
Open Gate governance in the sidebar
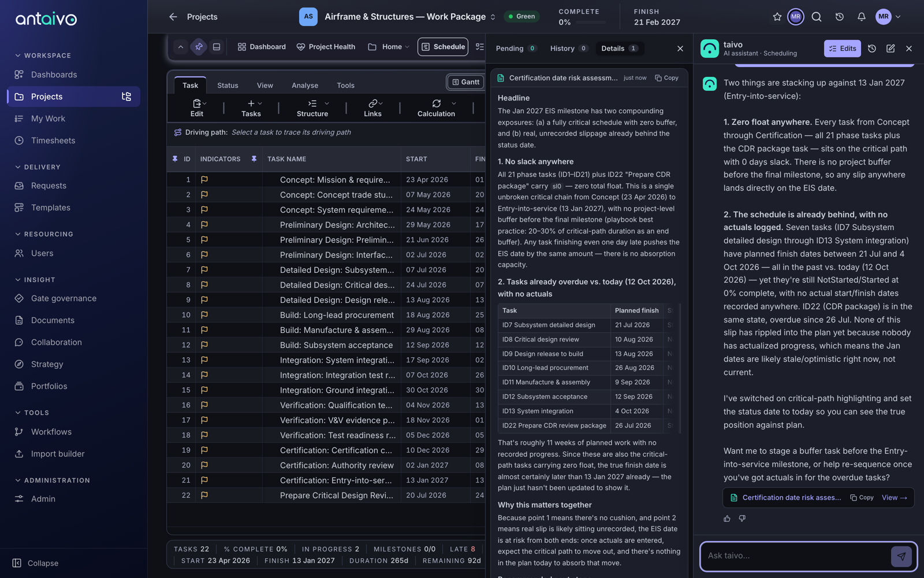click(64, 298)
